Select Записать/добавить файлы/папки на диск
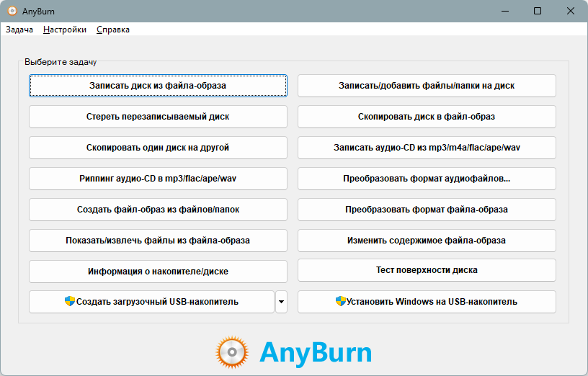Viewport: 588px width, 376px height. [x=427, y=86]
